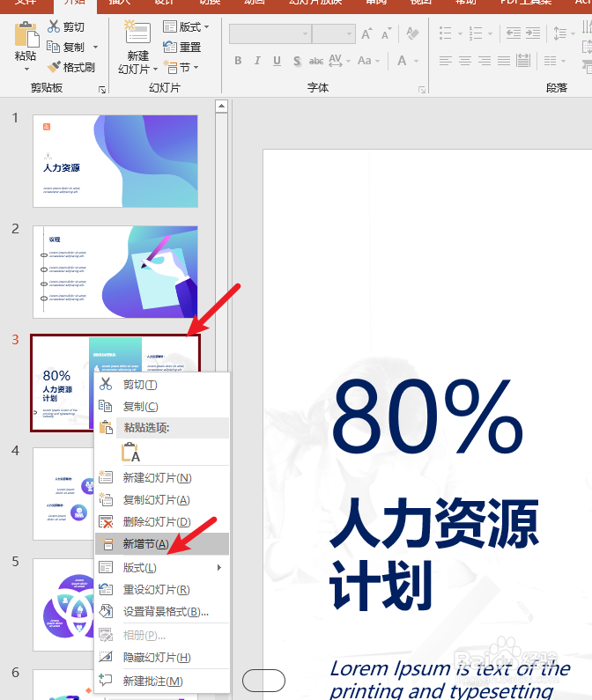Click the slide panel scroll-up arrow

tap(221, 107)
